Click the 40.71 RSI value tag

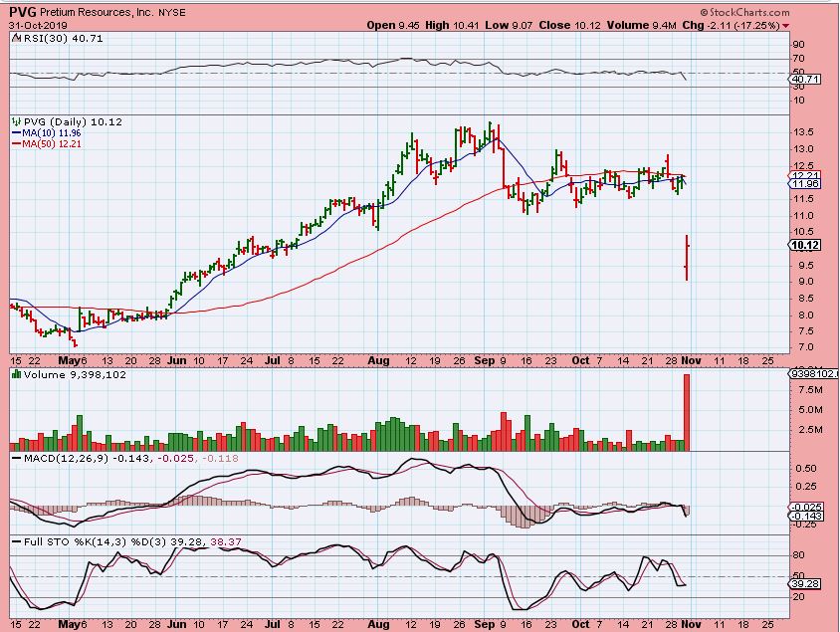tap(804, 80)
